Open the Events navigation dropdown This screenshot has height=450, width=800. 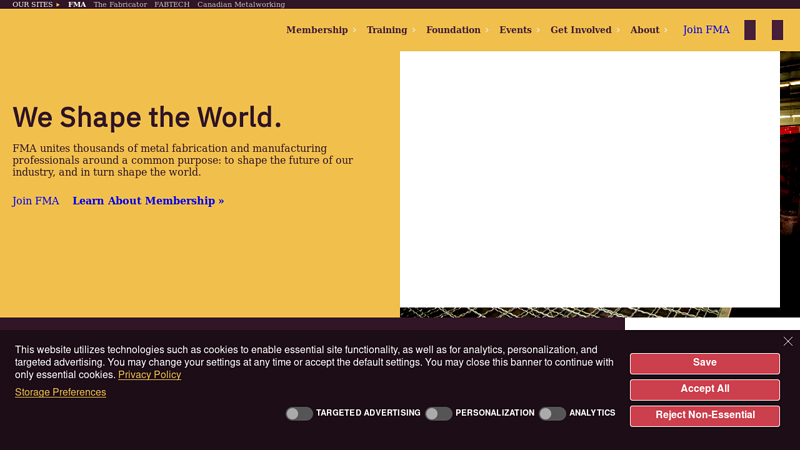[516, 30]
